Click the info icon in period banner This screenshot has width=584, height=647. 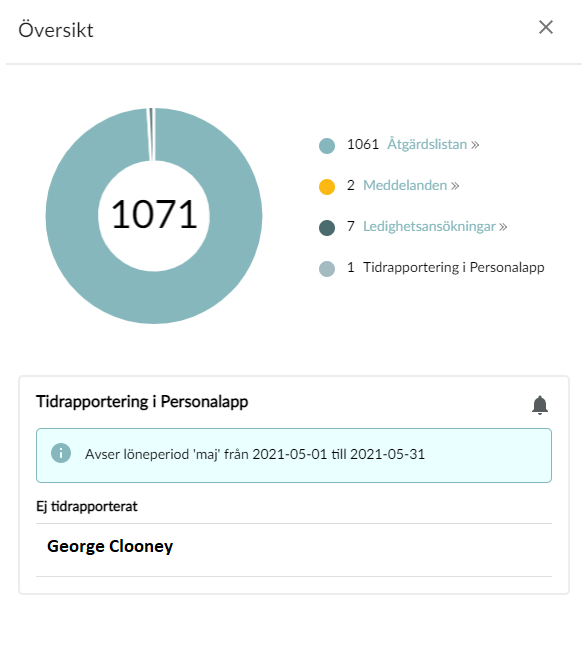coord(61,453)
